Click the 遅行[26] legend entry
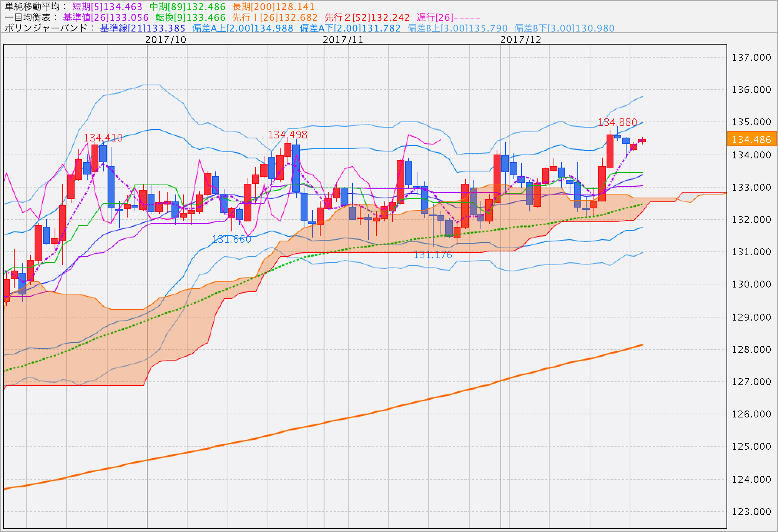 coord(449,18)
